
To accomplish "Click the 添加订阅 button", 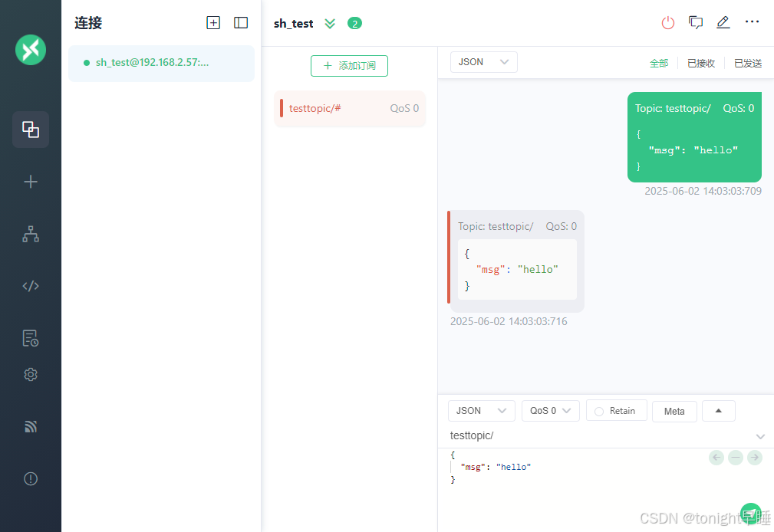I will [349, 66].
